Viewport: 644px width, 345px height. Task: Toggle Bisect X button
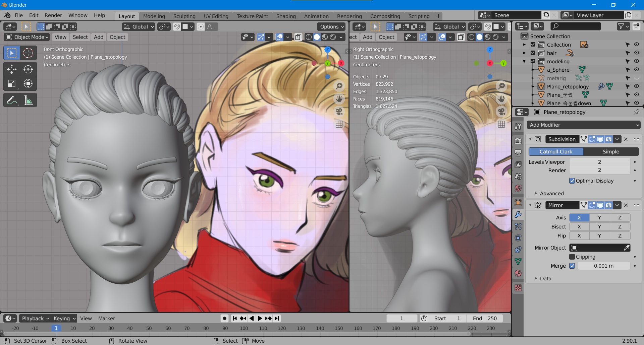[579, 227]
